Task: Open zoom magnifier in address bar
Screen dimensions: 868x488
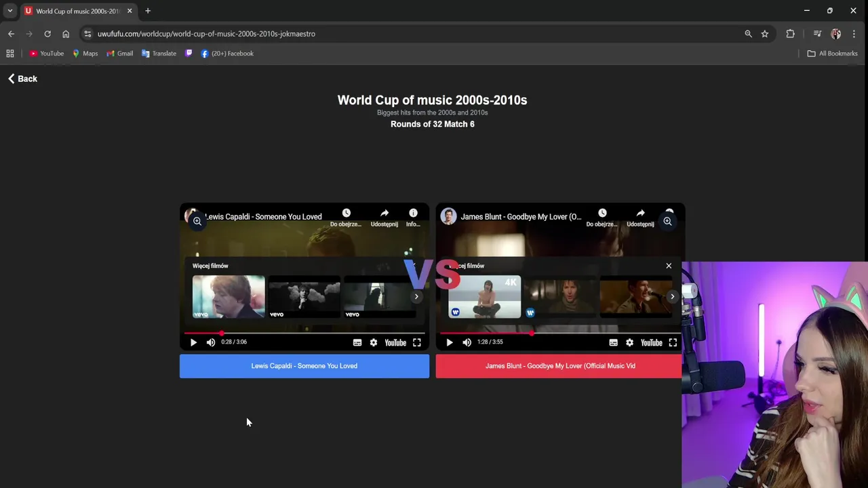Action: click(748, 34)
